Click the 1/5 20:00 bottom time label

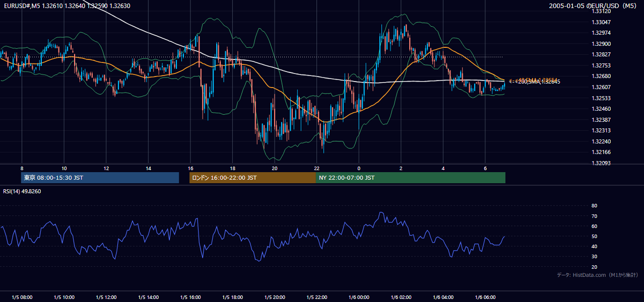click(x=274, y=297)
